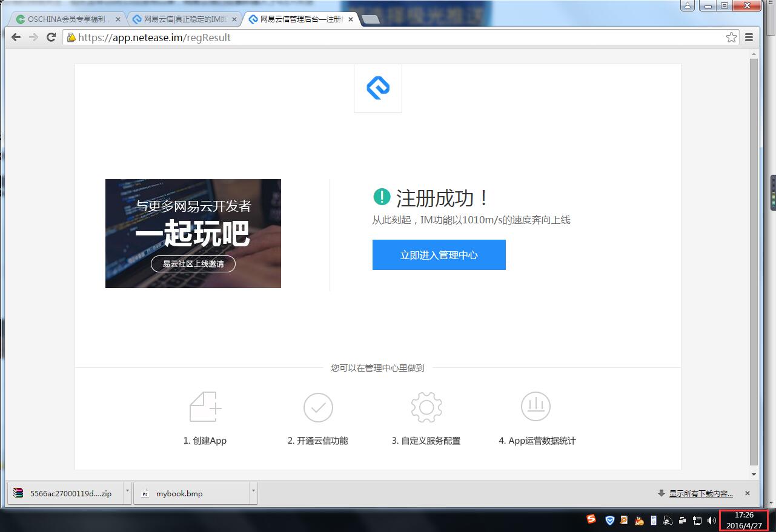Open the Chrome menu
Viewport: 776px width, 532px height.
point(749,38)
